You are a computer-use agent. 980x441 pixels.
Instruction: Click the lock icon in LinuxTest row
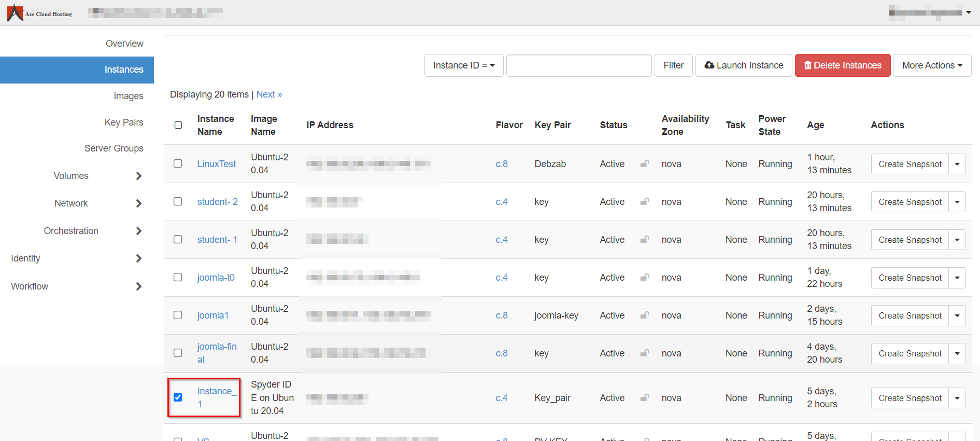click(645, 164)
